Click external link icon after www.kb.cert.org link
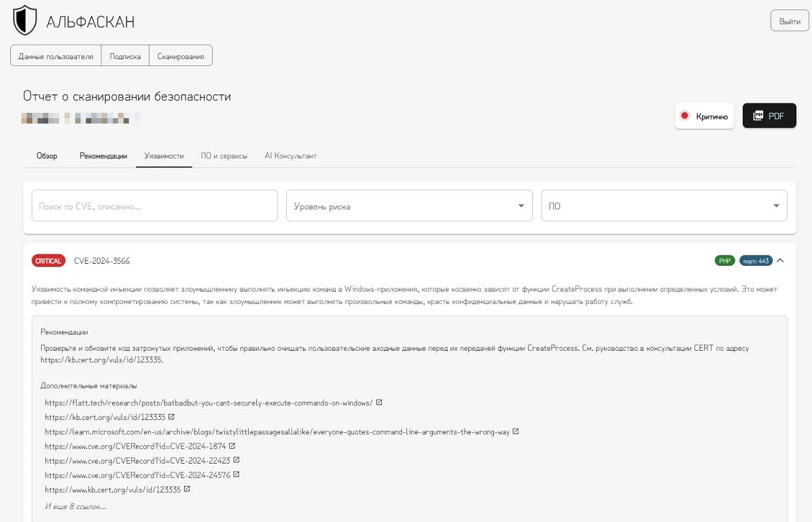The height and width of the screenshot is (522, 812). [x=187, y=489]
